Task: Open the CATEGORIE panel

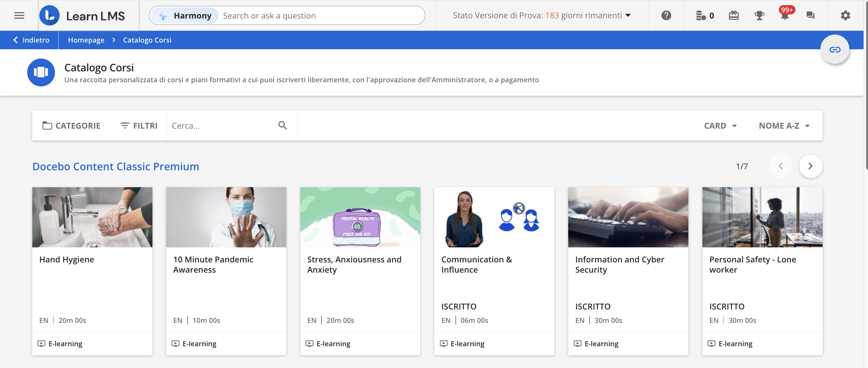Action: [x=72, y=125]
